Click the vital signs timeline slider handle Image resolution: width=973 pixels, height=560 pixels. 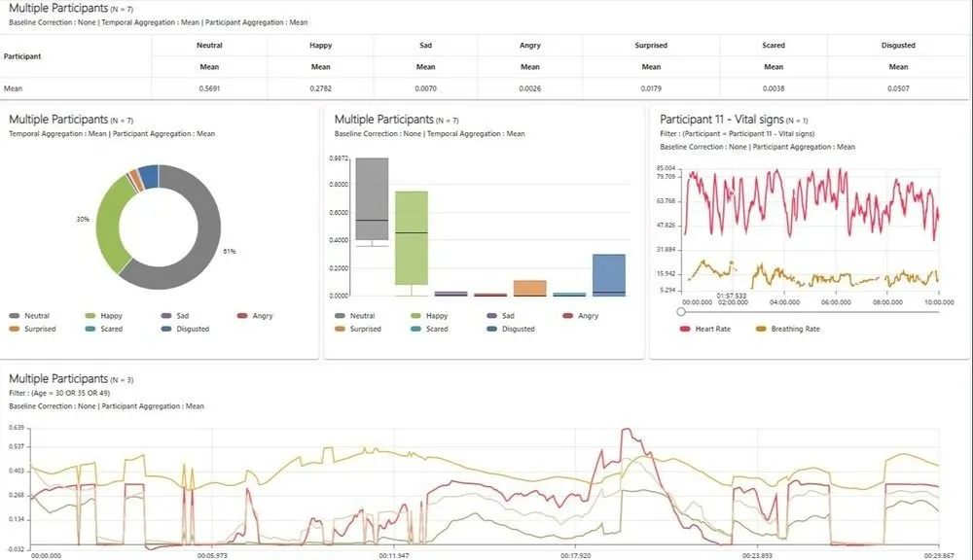click(x=680, y=311)
